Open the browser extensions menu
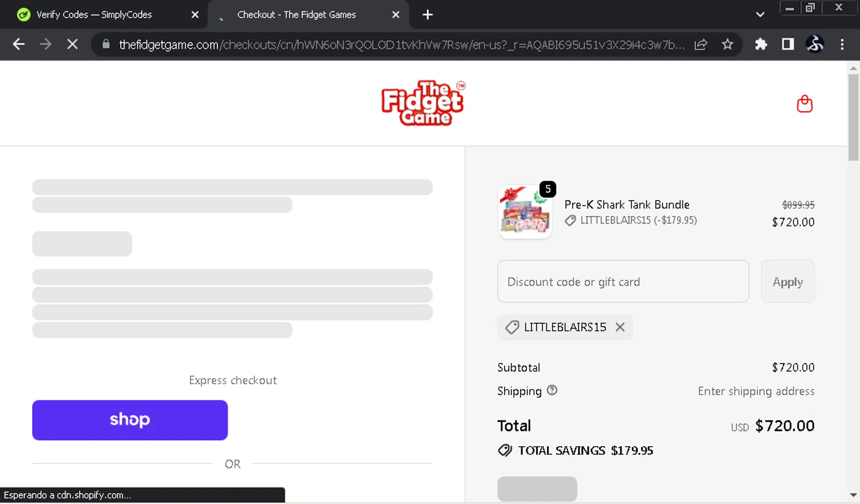 point(761,44)
